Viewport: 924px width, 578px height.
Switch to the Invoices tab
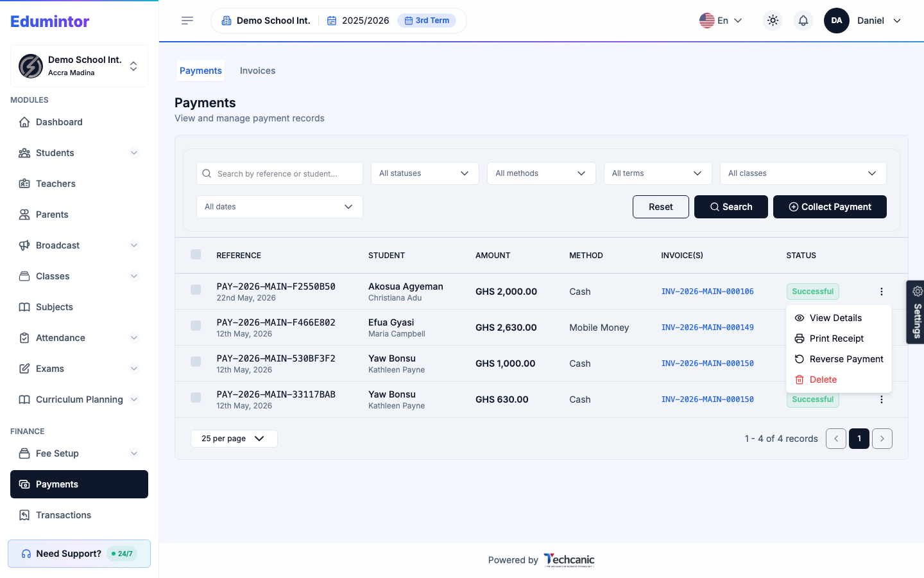tap(258, 71)
